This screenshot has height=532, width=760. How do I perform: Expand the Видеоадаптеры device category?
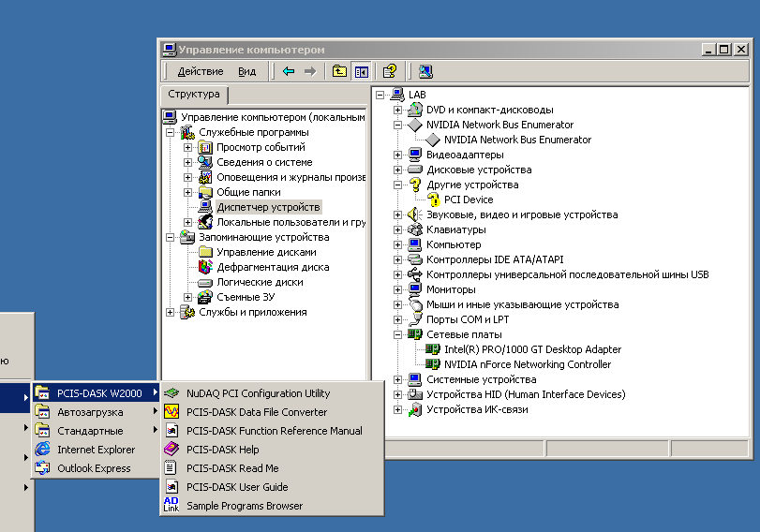click(x=398, y=155)
